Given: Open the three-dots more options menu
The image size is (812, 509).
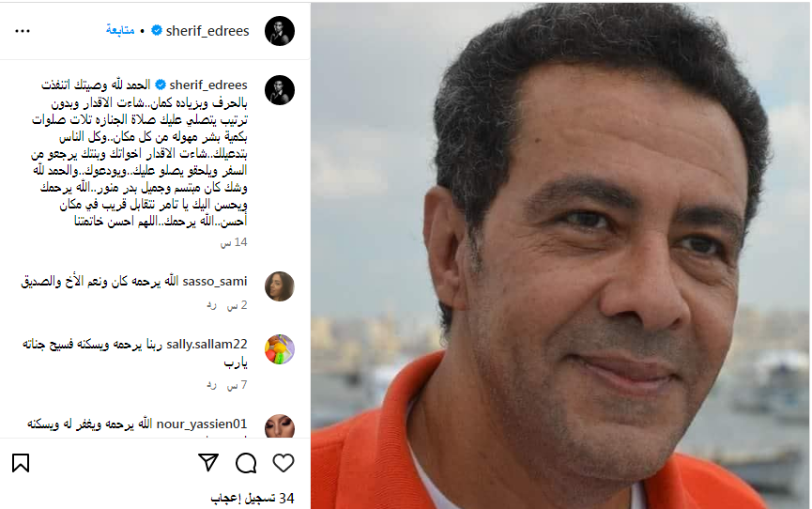Looking at the screenshot, I should 23,31.
